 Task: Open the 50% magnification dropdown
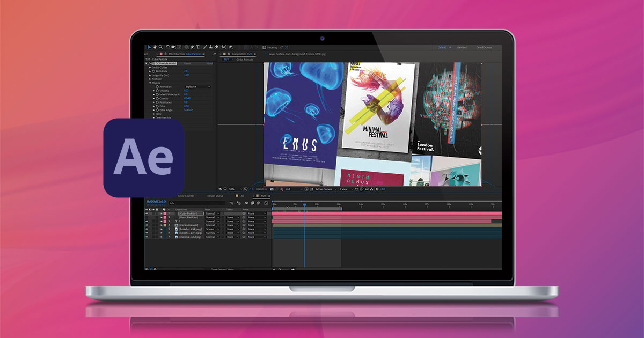(x=235, y=189)
